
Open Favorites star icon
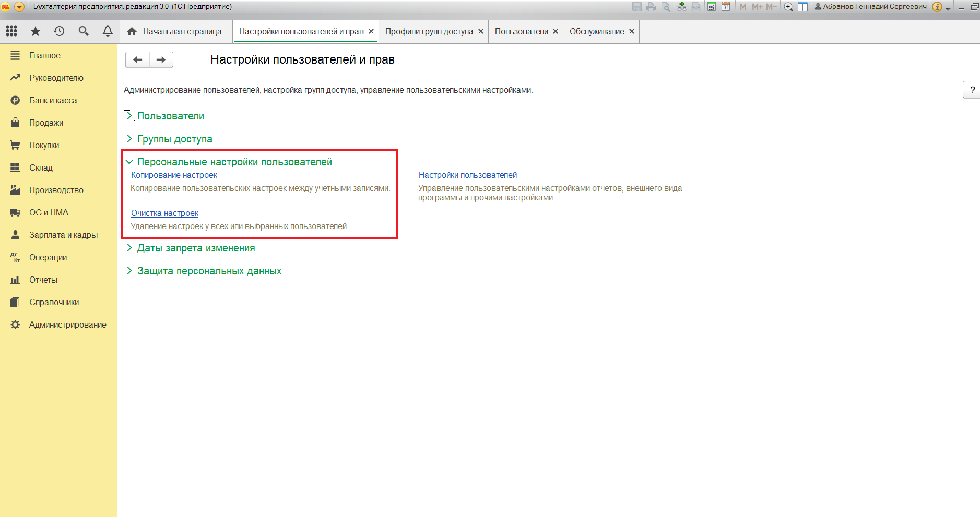point(36,31)
